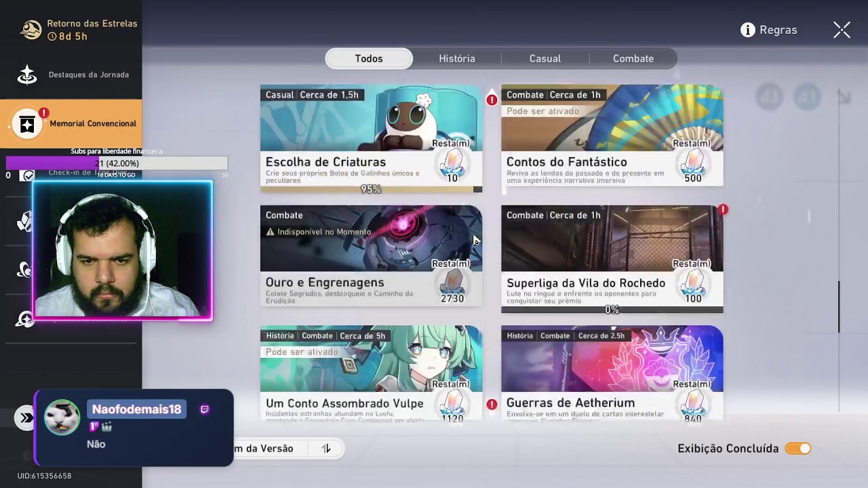Click Naofodemais18 avatar in chat popup
The image size is (868, 488).
(62, 417)
